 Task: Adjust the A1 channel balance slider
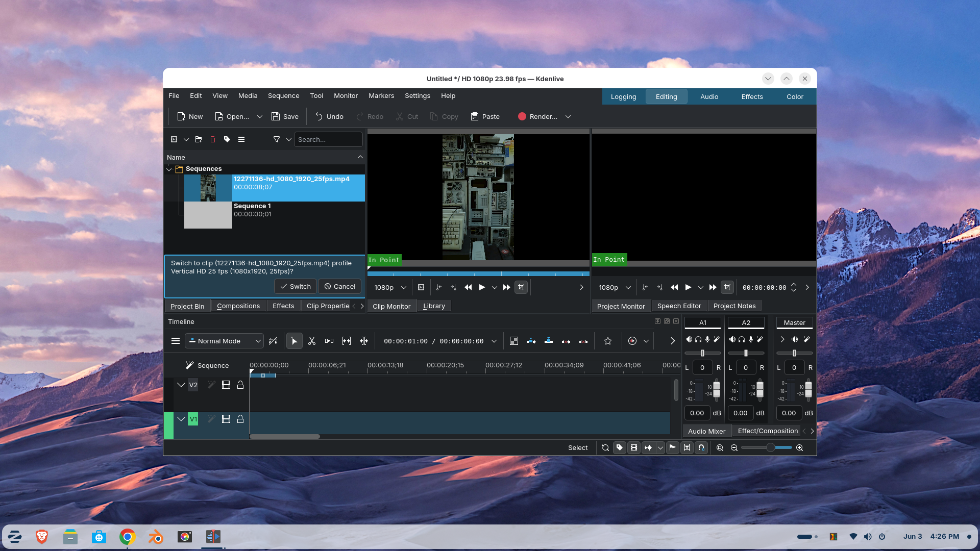point(703,353)
